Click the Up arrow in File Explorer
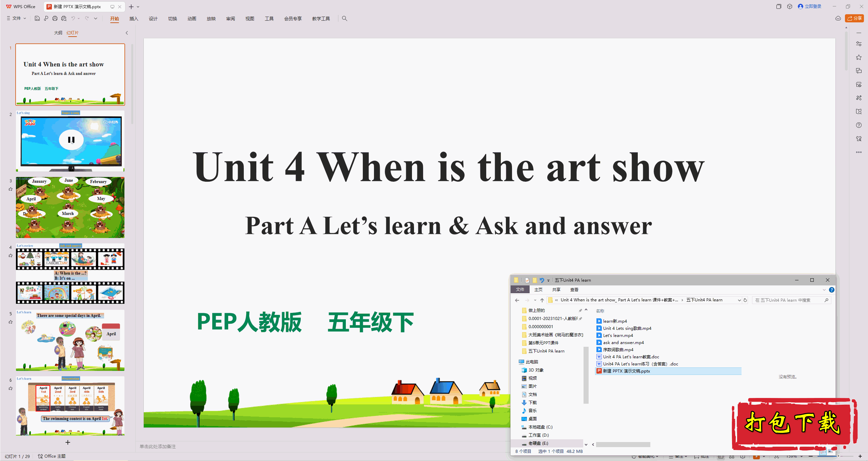 [542, 300]
